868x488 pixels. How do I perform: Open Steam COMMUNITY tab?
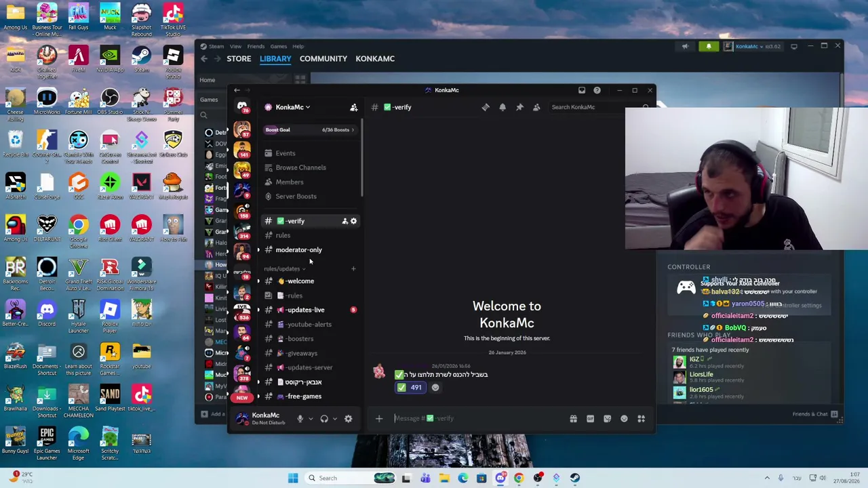[x=323, y=59]
